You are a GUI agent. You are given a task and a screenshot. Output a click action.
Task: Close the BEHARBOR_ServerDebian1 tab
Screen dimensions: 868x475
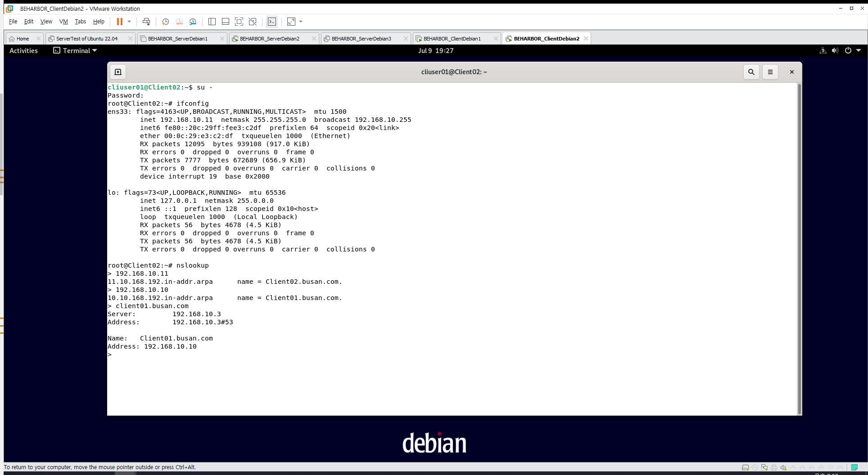tap(222, 39)
